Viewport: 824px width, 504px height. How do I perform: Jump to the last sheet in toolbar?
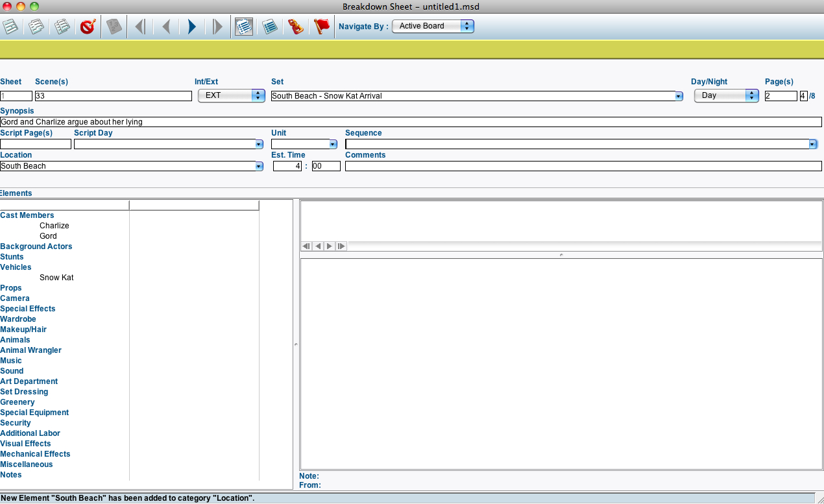[217, 27]
